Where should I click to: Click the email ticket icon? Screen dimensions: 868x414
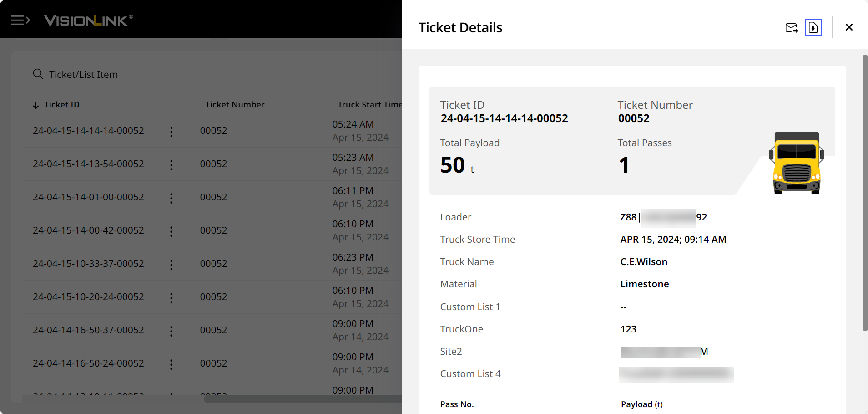(792, 28)
